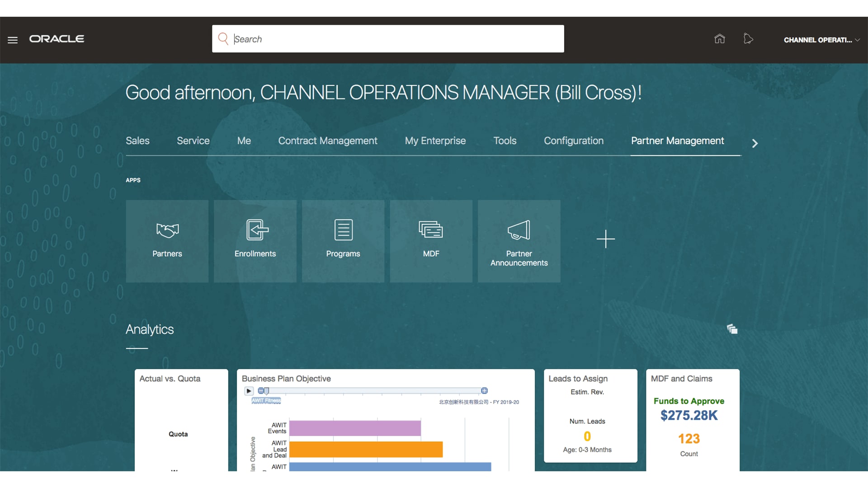Viewport: 868px width, 488px height.
Task: Select the Contract Management tab
Action: click(x=327, y=141)
